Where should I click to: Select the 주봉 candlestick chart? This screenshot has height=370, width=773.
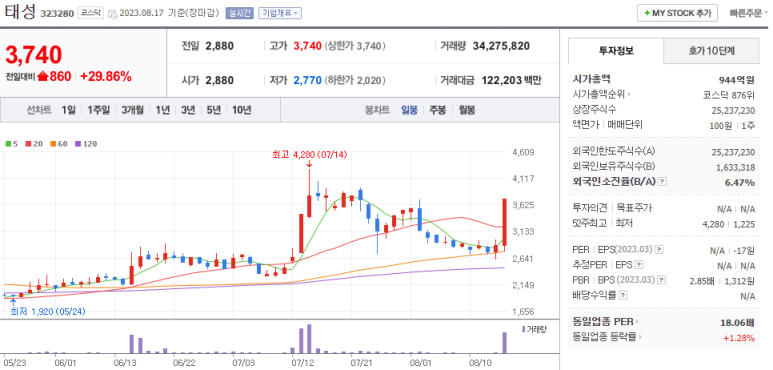point(438,110)
